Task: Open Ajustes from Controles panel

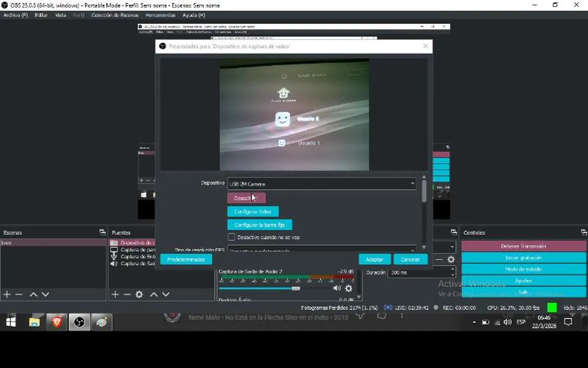Action: (524, 281)
